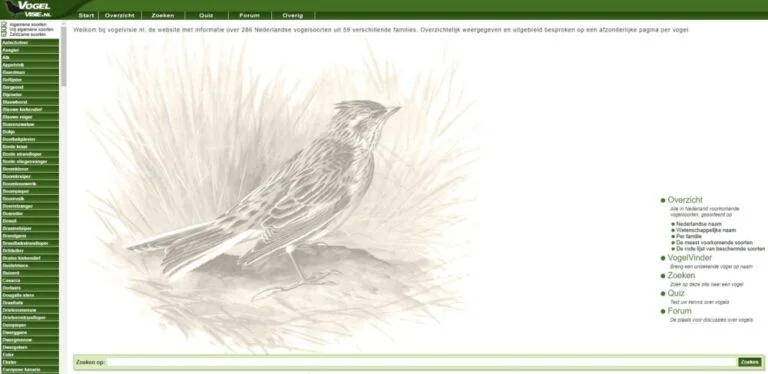Select Europese kanarie in the list

(29, 370)
